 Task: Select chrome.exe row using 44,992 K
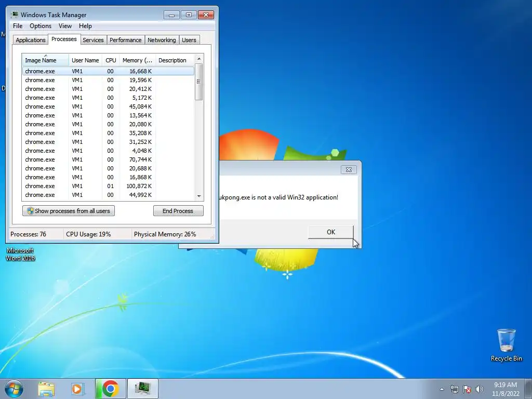[108, 195]
